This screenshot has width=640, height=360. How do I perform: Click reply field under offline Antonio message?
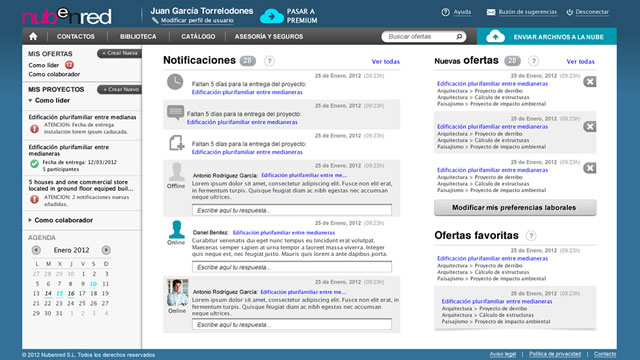pyautogui.click(x=292, y=210)
